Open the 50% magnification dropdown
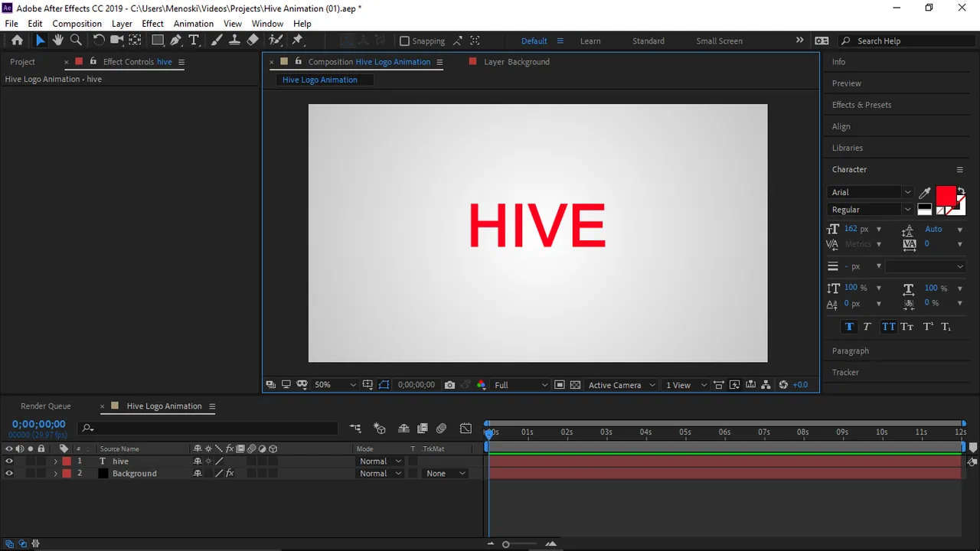 335,385
